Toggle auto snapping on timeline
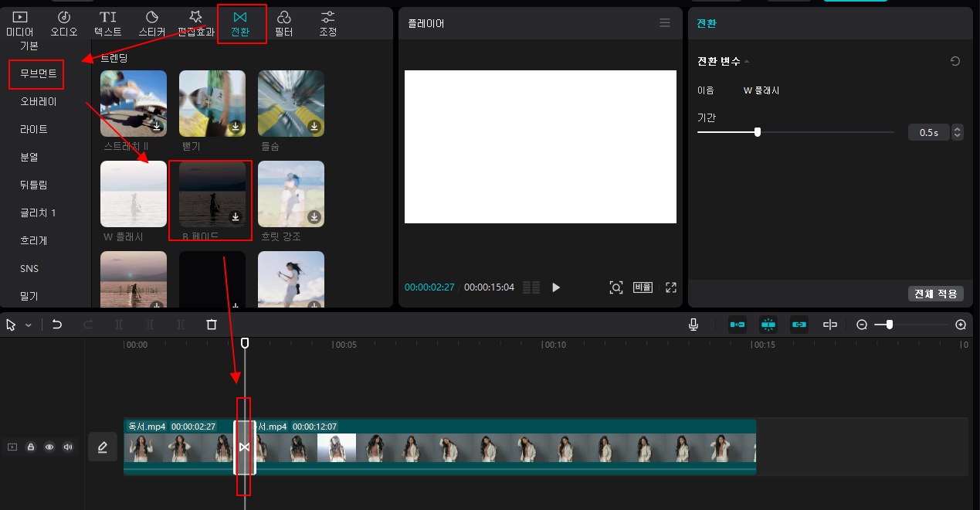Image resolution: width=980 pixels, height=510 pixels. coord(768,325)
